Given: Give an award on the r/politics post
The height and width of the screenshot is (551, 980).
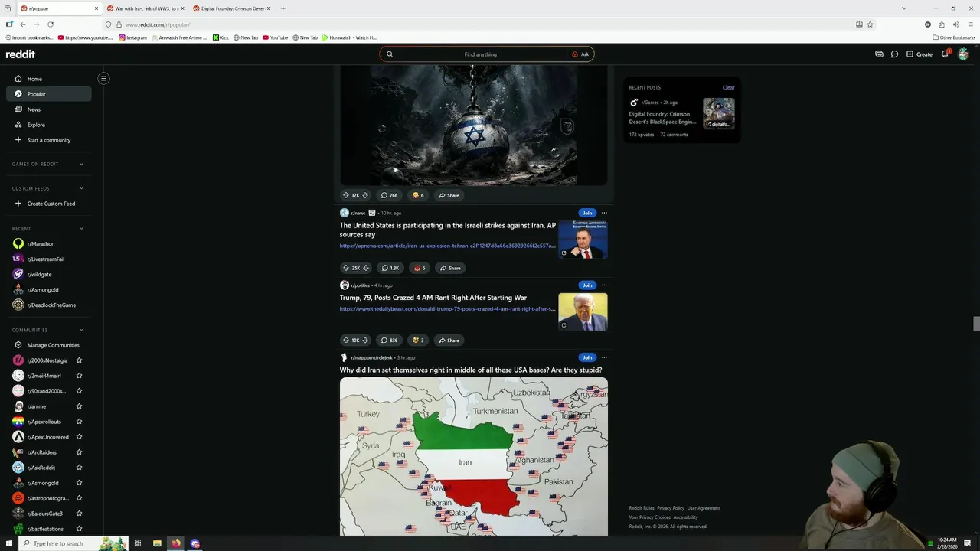Looking at the screenshot, I should tap(418, 340).
